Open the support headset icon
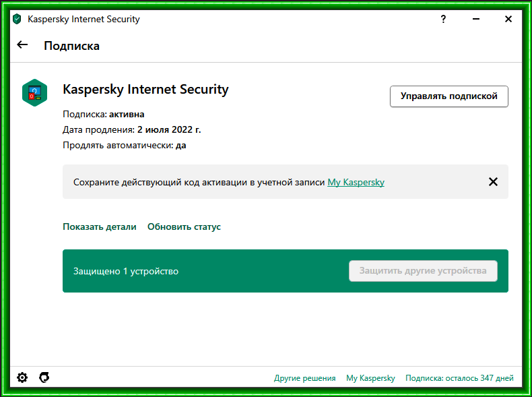532x397 pixels. point(44,377)
